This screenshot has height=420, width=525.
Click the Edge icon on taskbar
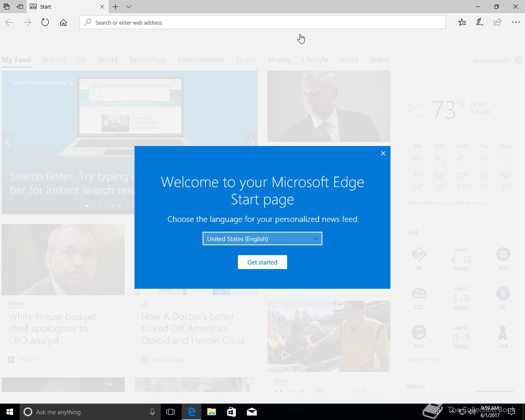[x=192, y=412]
